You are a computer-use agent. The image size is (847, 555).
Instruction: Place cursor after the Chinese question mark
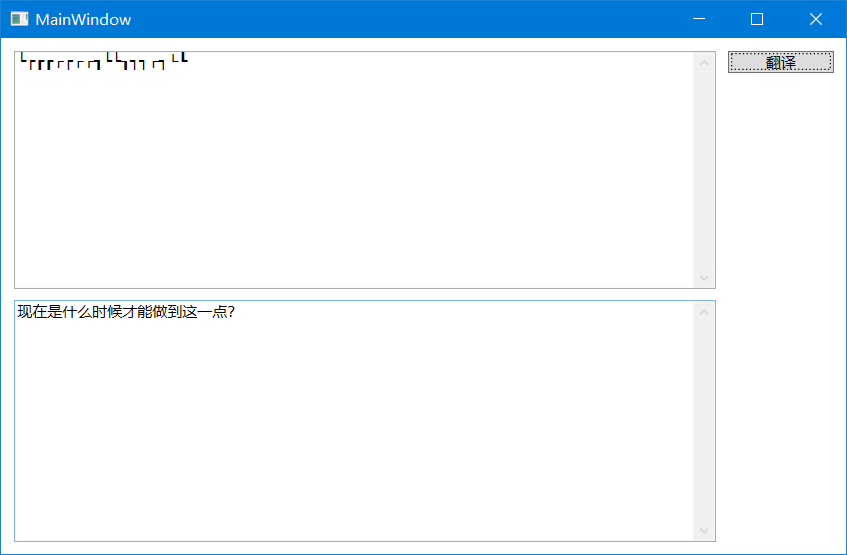pyautogui.click(x=236, y=312)
